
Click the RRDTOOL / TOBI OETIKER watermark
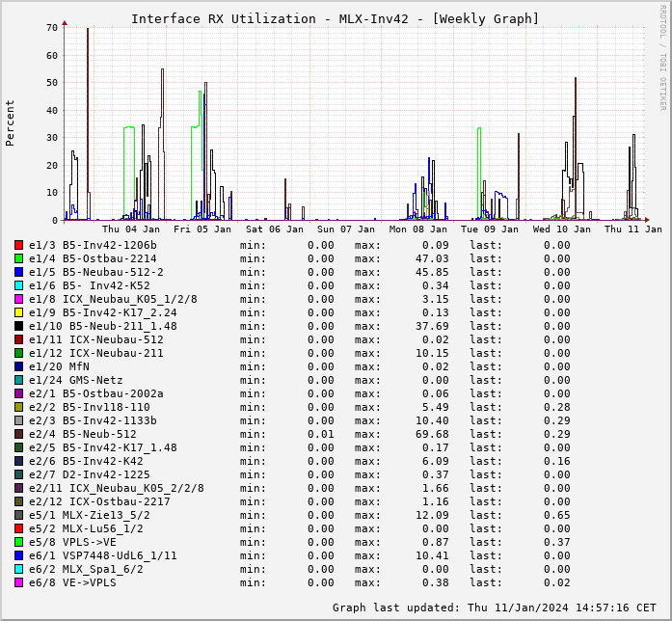pyautogui.click(x=662, y=57)
